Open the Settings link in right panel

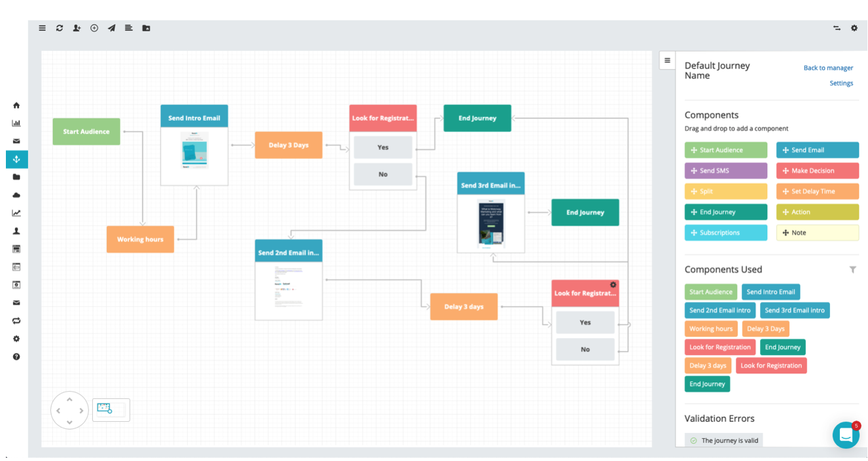pos(841,83)
